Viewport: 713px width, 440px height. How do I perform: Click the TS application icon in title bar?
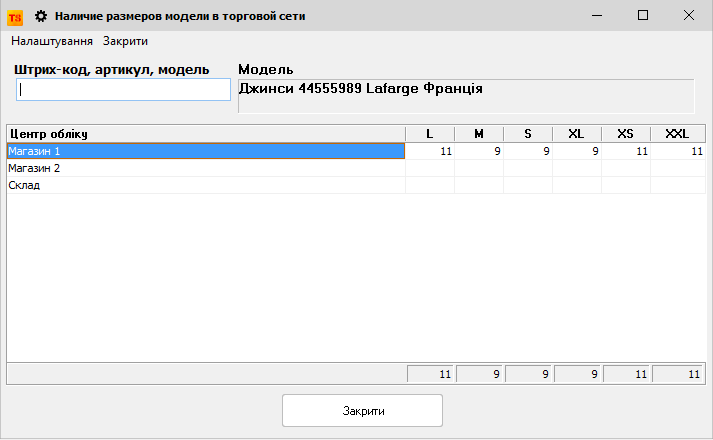click(x=15, y=16)
